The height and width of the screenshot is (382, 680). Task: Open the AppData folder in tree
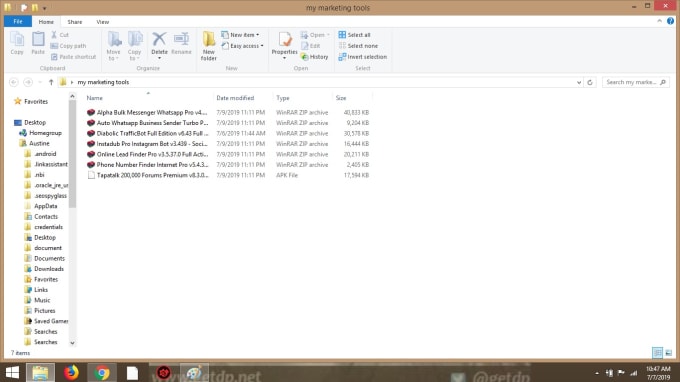click(x=41, y=206)
